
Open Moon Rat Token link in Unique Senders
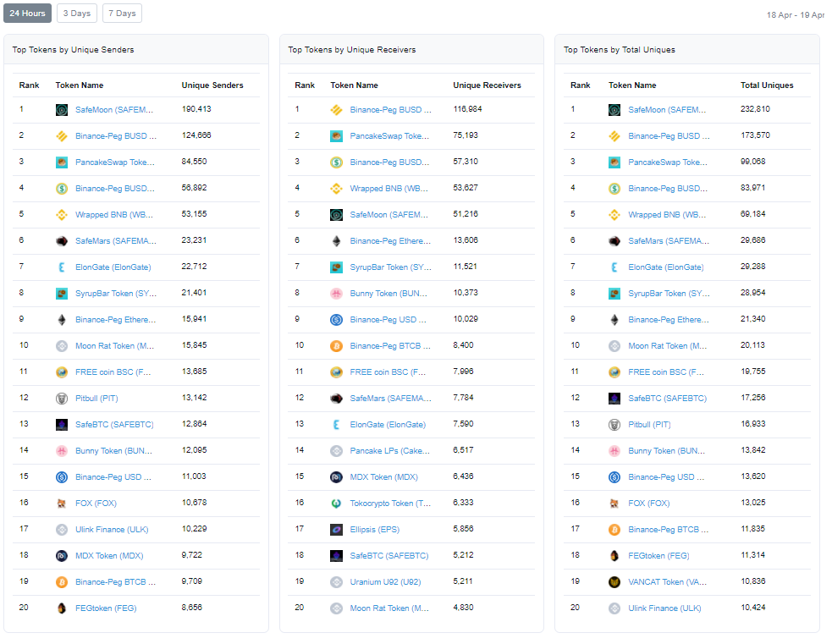coord(114,346)
